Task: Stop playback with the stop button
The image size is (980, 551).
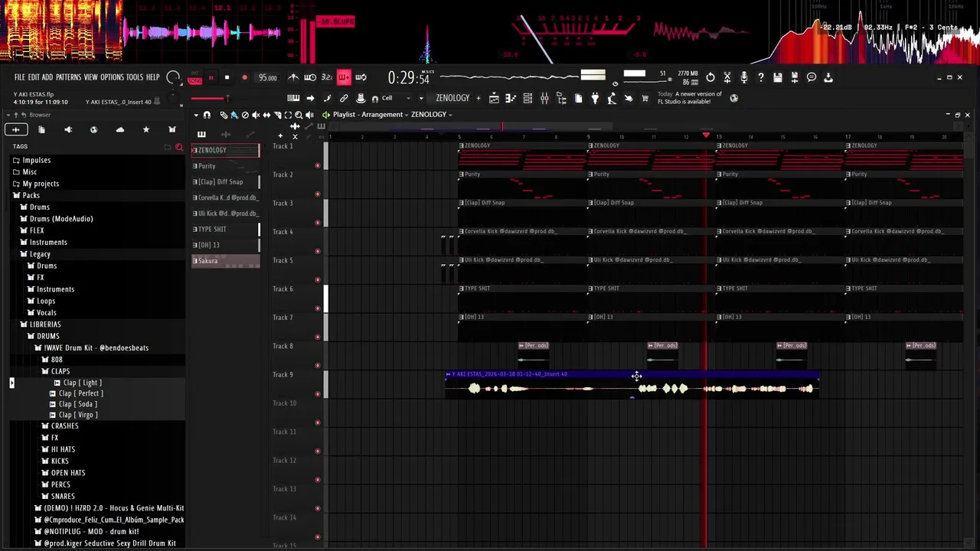Action: 227,77
